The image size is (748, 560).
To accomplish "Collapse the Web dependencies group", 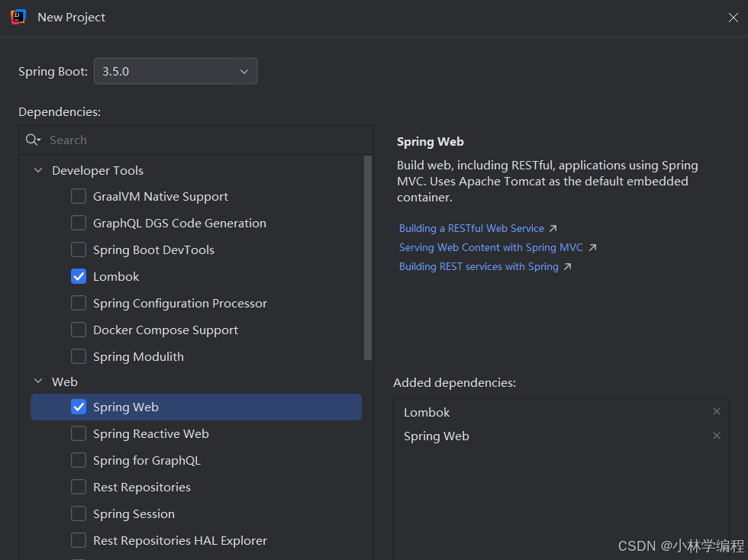I will click(38, 381).
